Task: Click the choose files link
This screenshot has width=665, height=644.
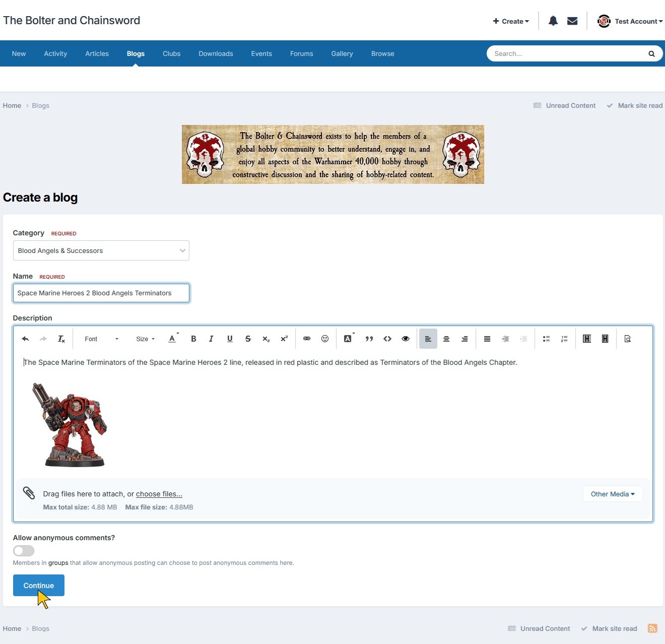Action: (x=159, y=494)
